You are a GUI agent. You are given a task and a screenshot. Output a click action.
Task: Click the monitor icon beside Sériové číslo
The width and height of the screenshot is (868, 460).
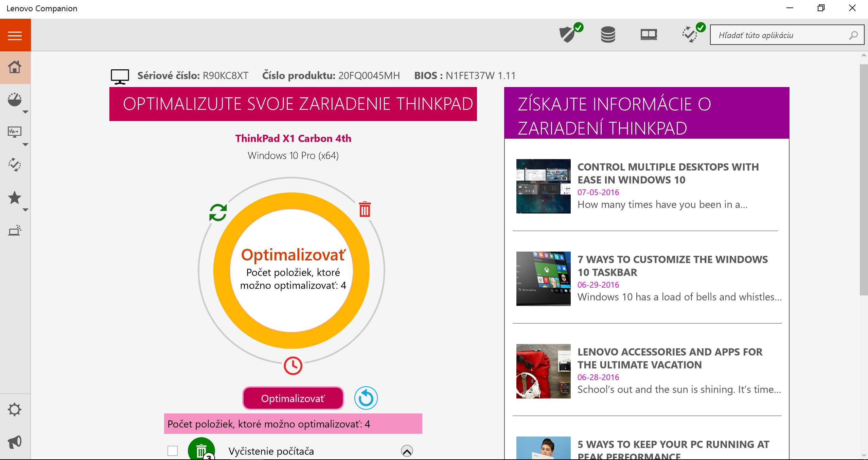click(120, 76)
